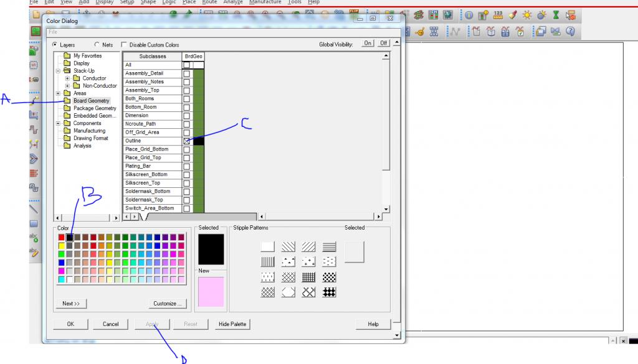Click dialog bottom-right scroll-down arrow
This screenshot has width=638, height=364.
coord(397,335)
